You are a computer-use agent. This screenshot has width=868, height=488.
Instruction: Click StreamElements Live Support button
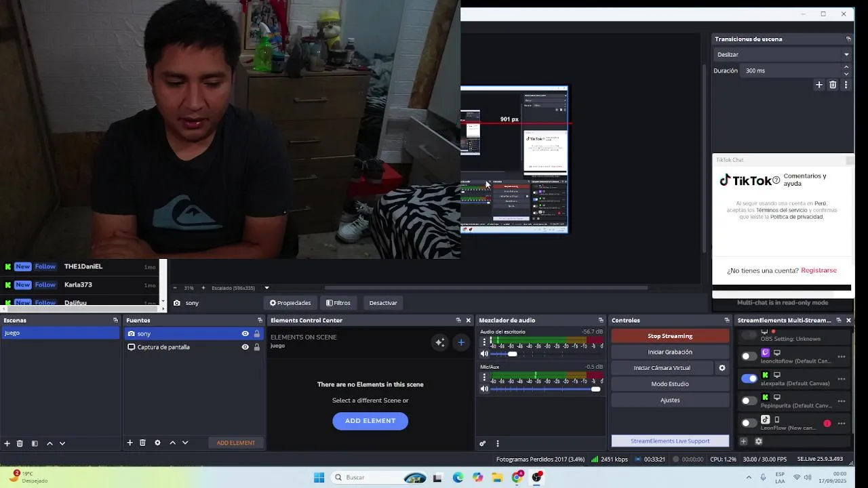click(x=670, y=441)
